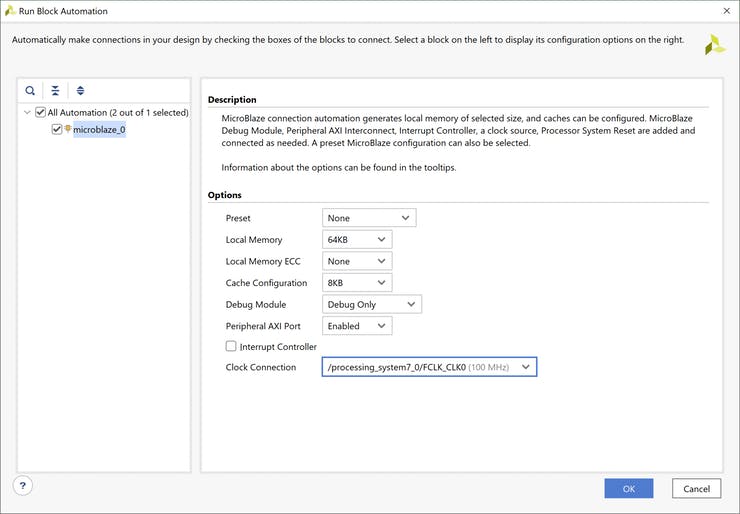Select microblaze_0 in the tree
The image size is (740, 514).
point(99,129)
